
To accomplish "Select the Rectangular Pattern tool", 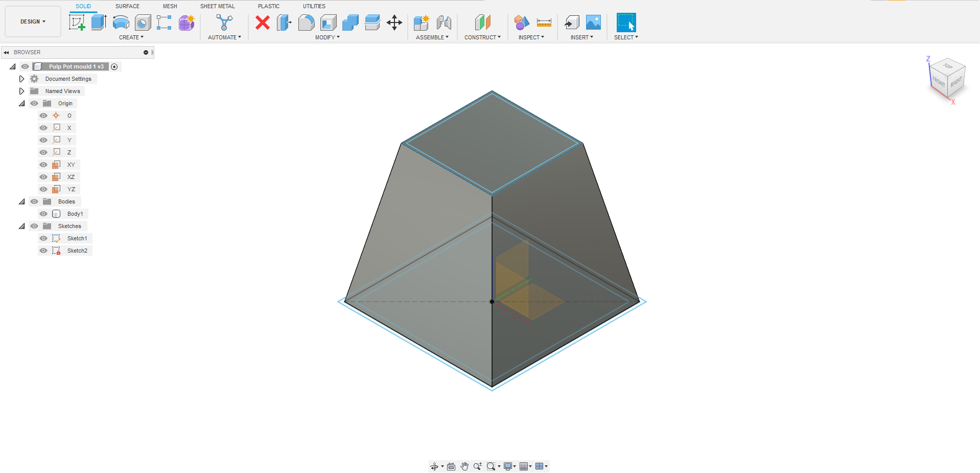I will [x=164, y=22].
